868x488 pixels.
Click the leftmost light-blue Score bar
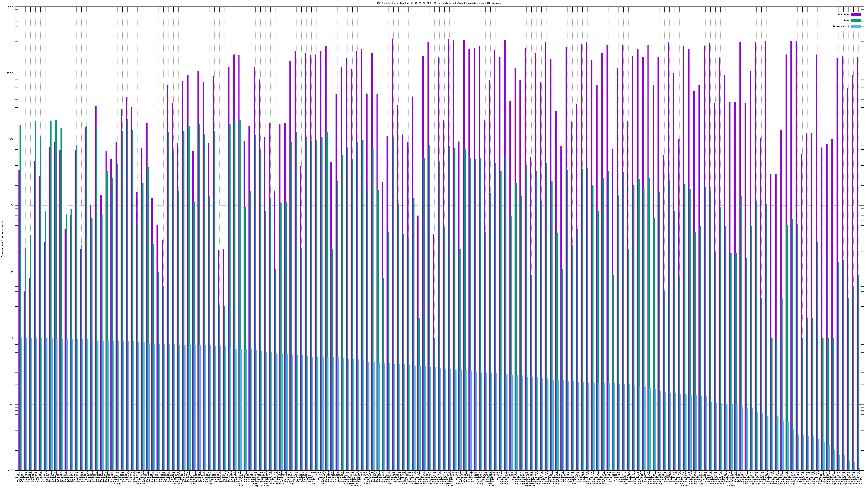coord(22,404)
